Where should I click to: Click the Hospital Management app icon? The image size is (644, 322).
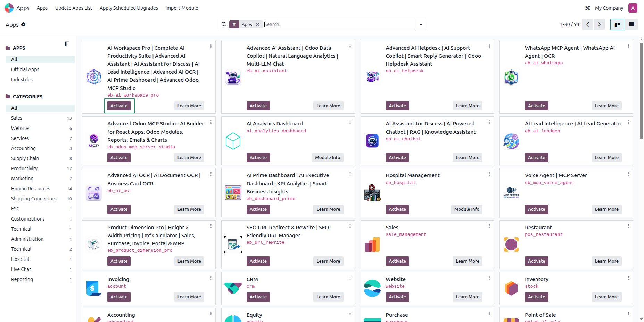pyautogui.click(x=372, y=193)
